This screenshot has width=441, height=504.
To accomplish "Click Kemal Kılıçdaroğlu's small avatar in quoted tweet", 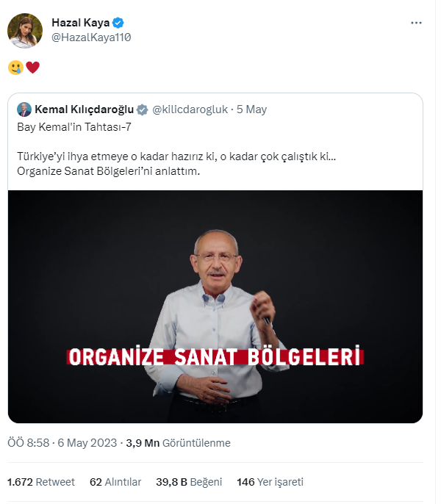I will pos(24,109).
